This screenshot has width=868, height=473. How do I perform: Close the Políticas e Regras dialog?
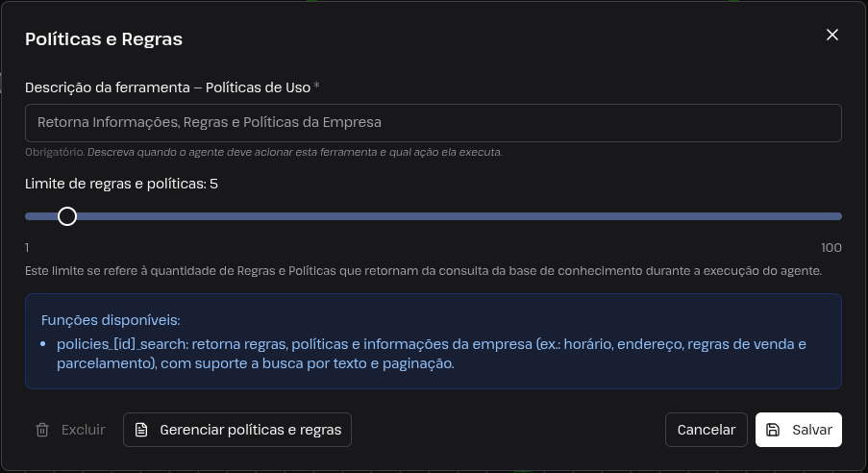(832, 35)
